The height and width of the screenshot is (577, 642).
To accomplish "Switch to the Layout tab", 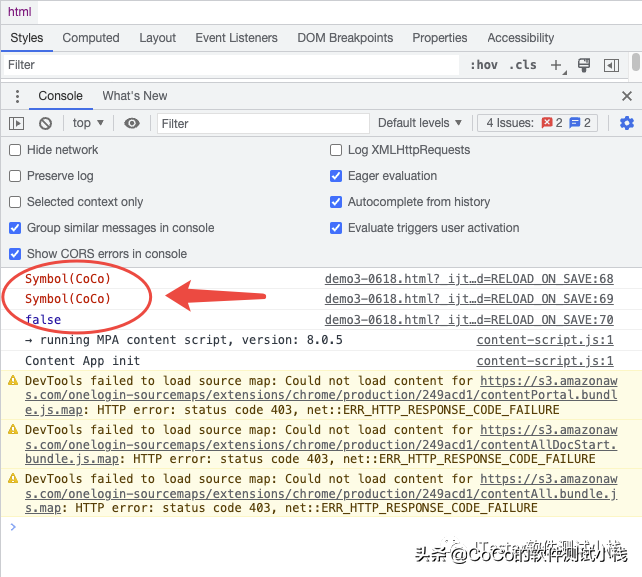I will [157, 38].
